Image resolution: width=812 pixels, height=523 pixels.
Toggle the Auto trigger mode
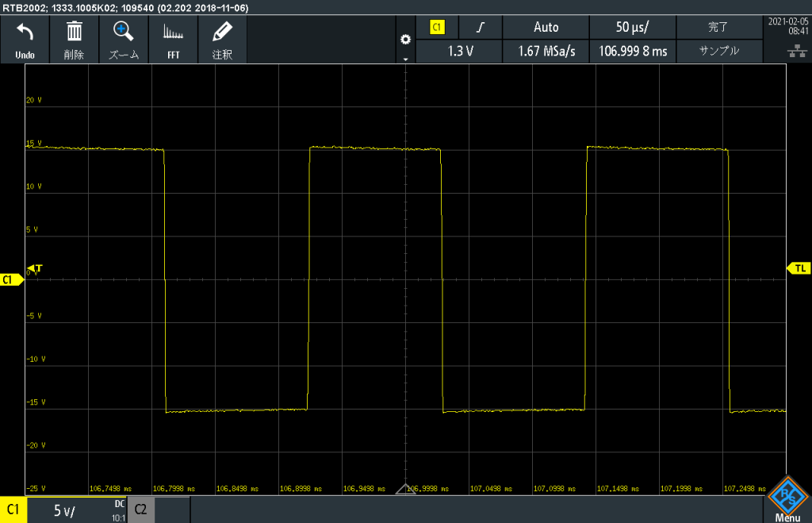(x=546, y=27)
